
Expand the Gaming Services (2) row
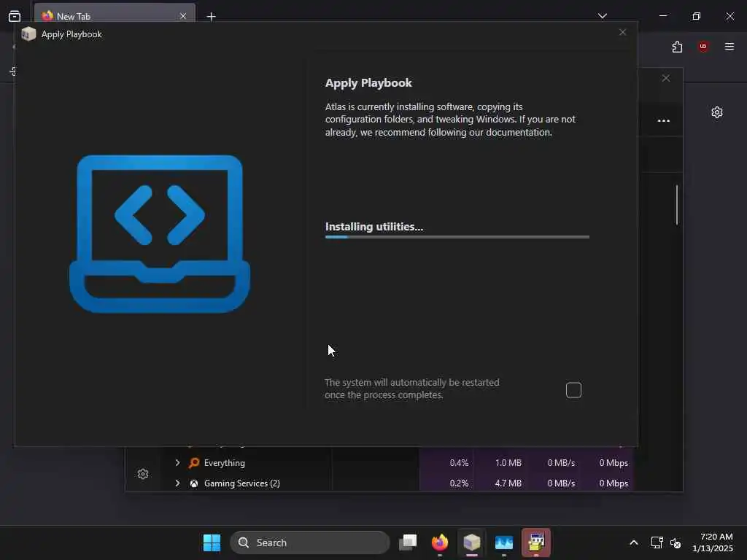[x=177, y=483]
